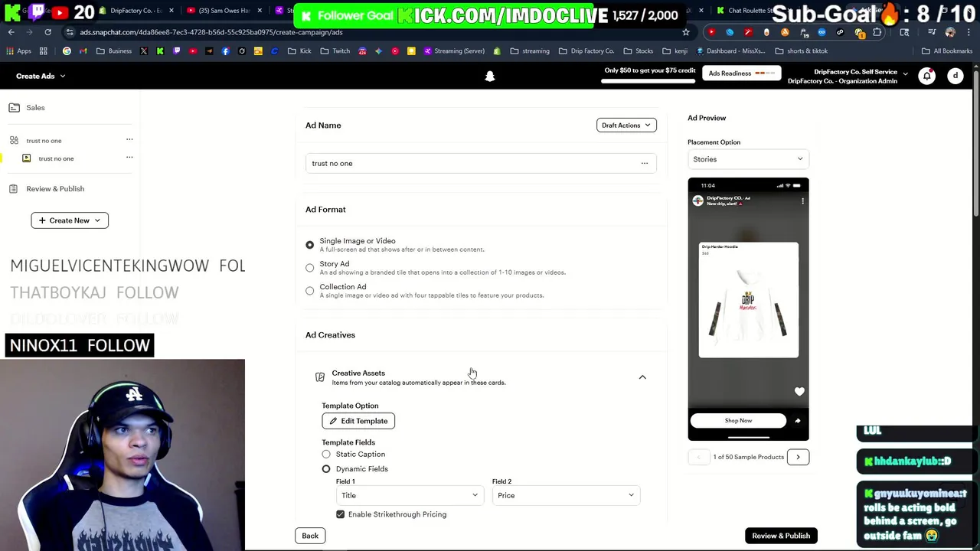Screen dimensions: 980x551
Task: Collapse the Creative Assets section
Action: click(x=642, y=377)
